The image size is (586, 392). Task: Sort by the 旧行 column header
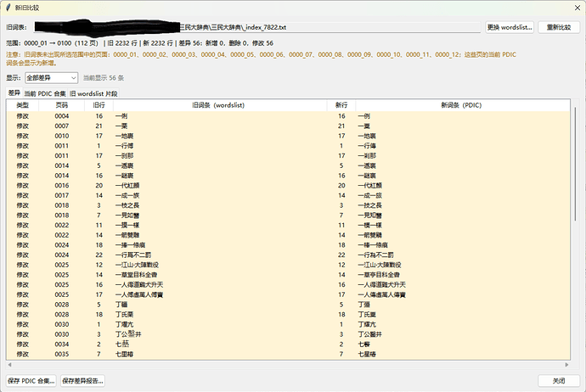(x=99, y=105)
